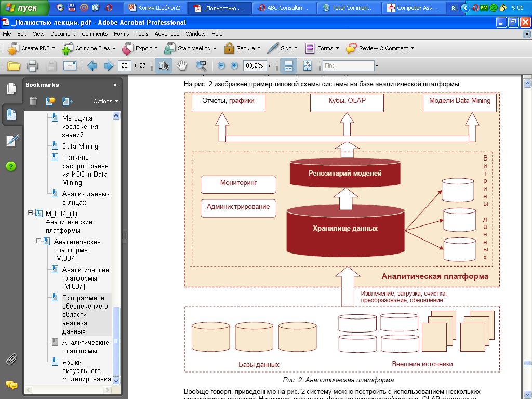This screenshot has width=532, height=399.
Task: Open the Help menu
Action: tap(217, 34)
